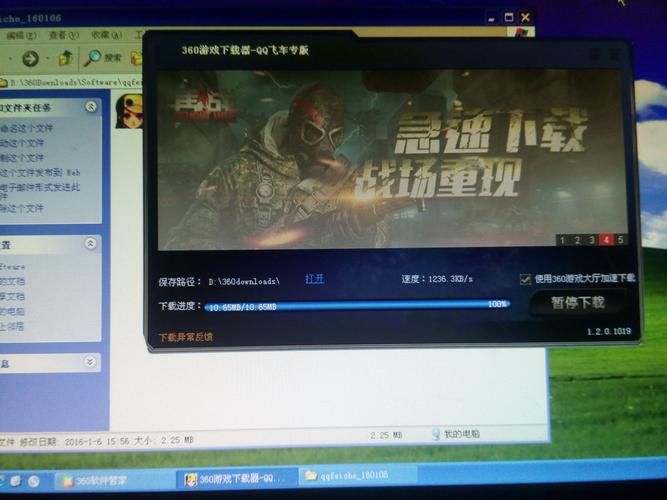
Task: Open 我的文档 in sidebar places
Action: [12, 282]
